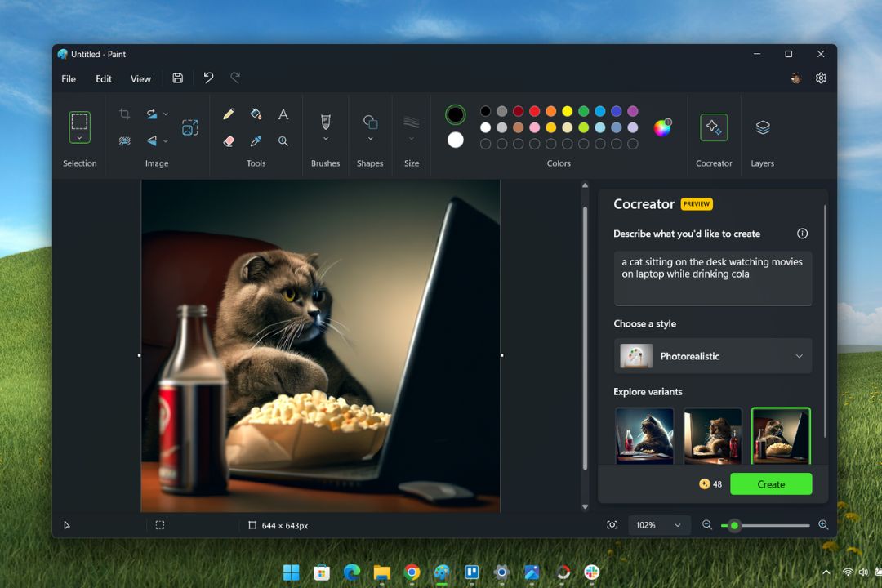
Task: Select the Magnifier tool
Action: [x=283, y=140]
